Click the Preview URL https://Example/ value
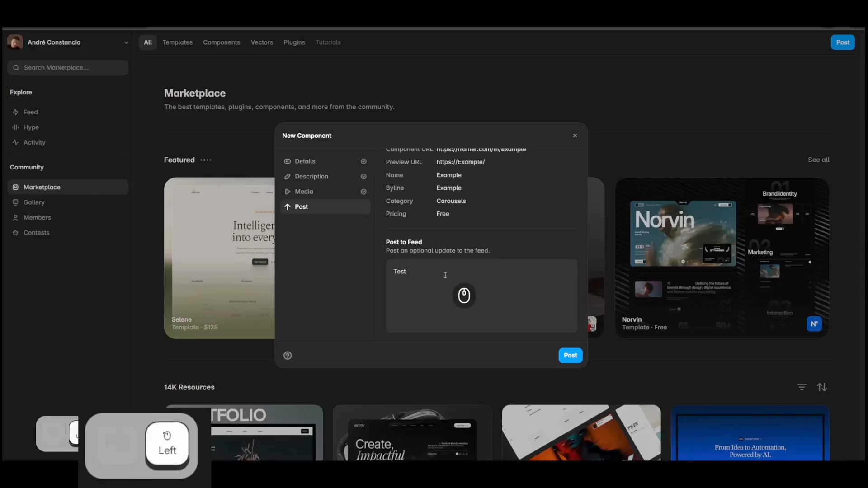868x488 pixels. (460, 162)
